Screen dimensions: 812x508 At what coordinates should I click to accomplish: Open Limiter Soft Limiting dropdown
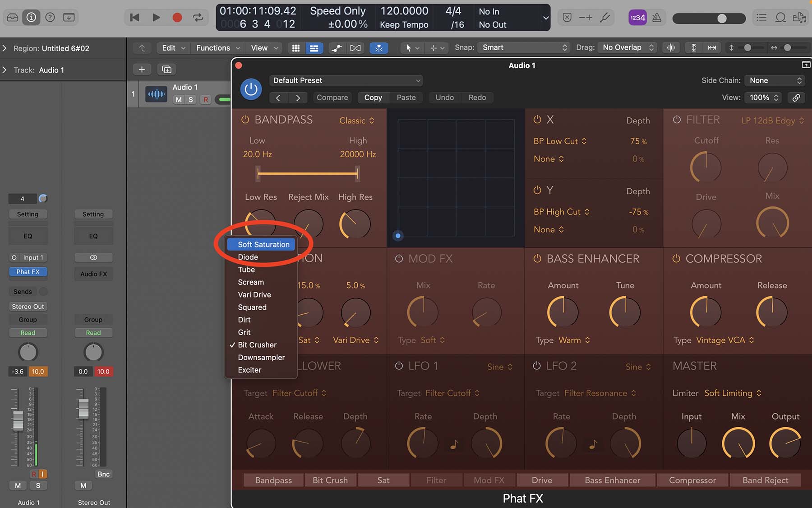coord(733,393)
